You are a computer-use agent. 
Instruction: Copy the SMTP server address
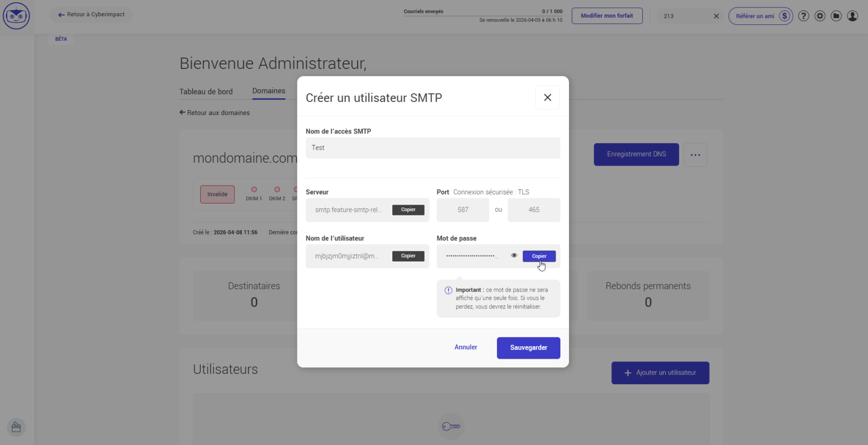coord(408,210)
